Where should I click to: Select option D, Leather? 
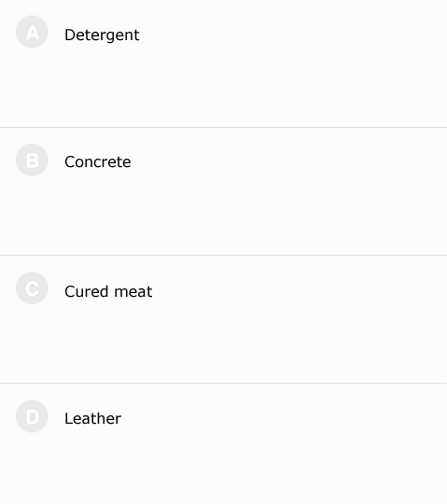223,443
